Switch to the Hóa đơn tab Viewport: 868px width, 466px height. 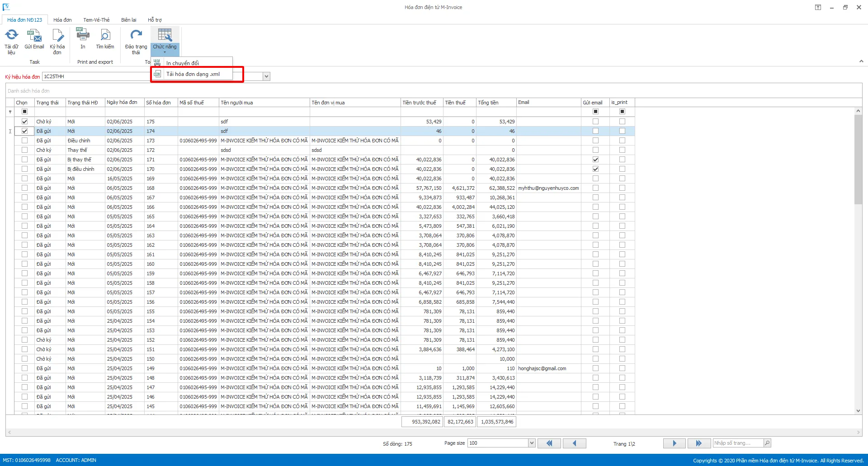pos(62,20)
